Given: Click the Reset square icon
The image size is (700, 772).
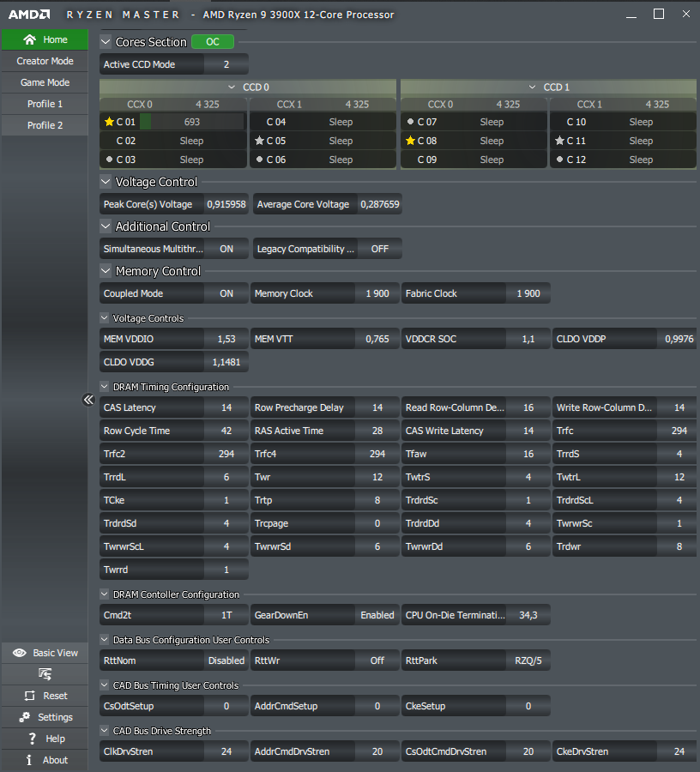Looking at the screenshot, I should [x=30, y=696].
